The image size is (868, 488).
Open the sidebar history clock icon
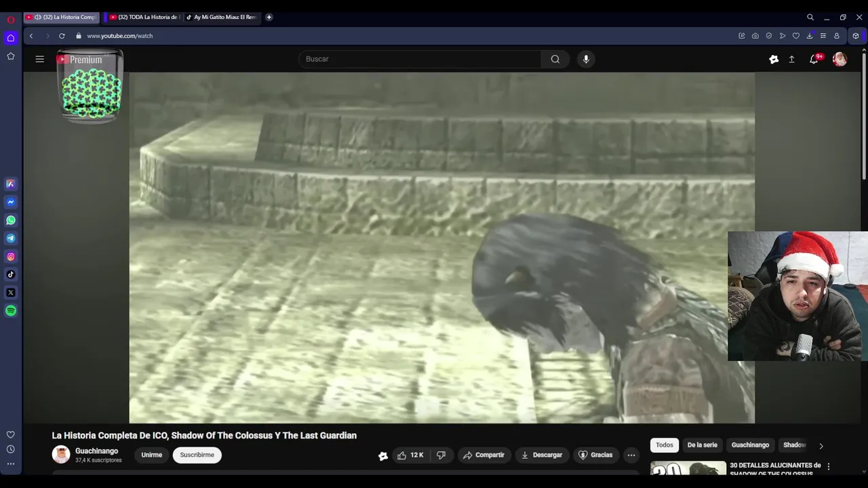[11, 449]
